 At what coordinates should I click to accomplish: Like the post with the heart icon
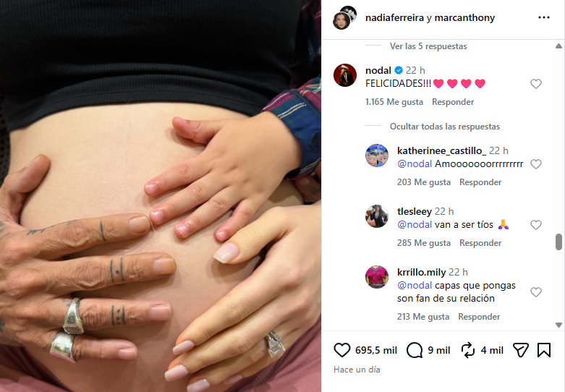[342, 350]
